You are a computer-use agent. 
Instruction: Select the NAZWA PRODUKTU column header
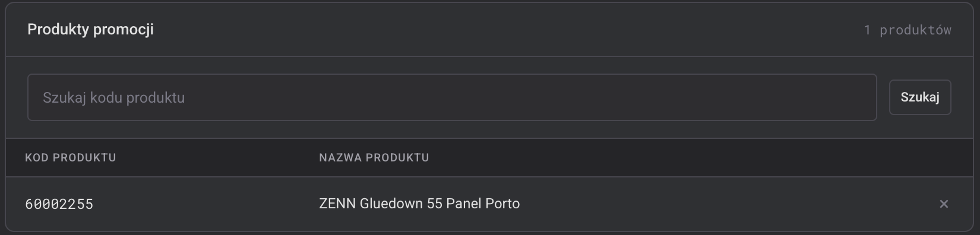374,158
